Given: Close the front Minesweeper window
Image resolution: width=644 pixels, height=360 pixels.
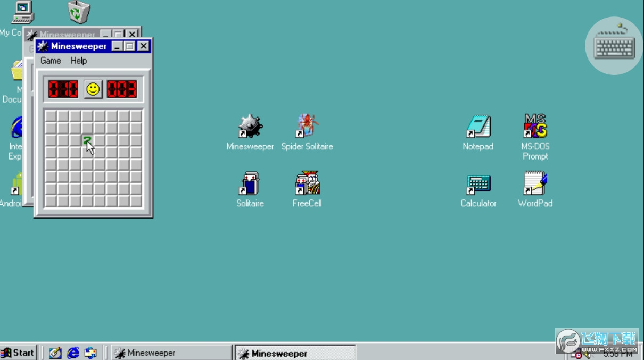Looking at the screenshot, I should coord(143,46).
